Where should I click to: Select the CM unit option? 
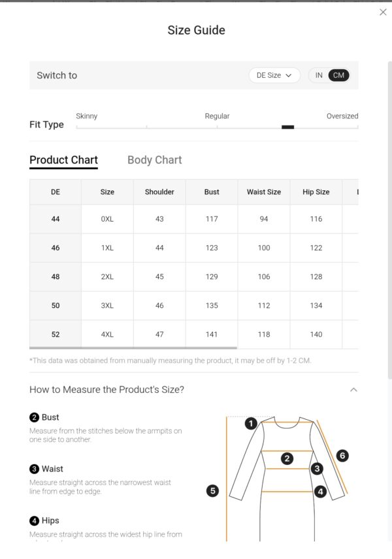click(338, 75)
